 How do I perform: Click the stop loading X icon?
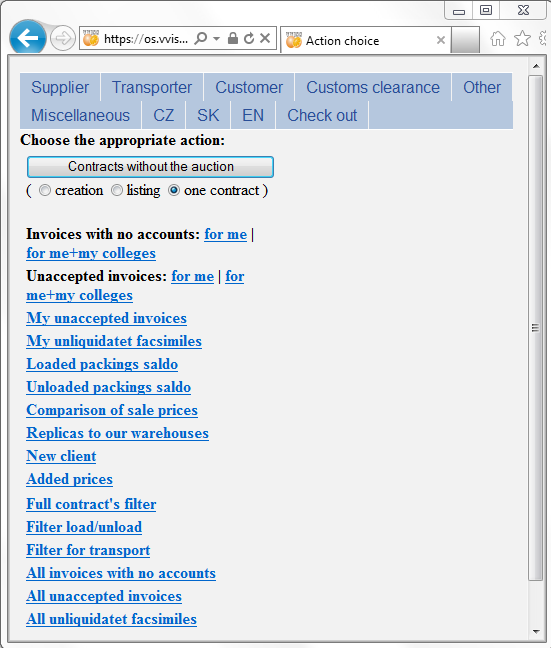tap(265, 38)
